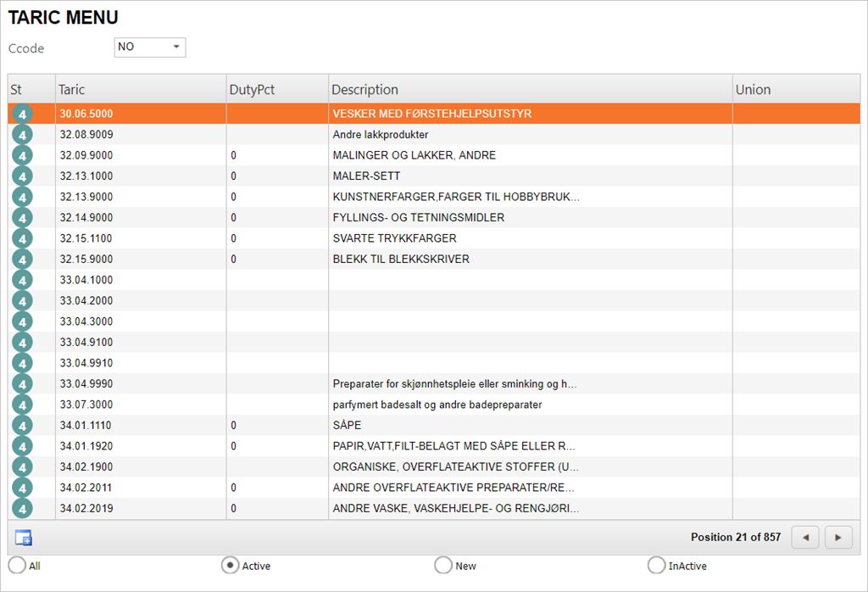Click status icon for Taric 32.13.1000
The width and height of the screenshot is (868, 592).
(22, 176)
